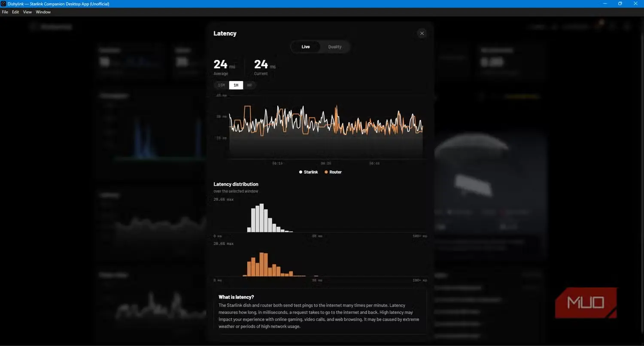
Task: Toggle the white Starlink legend dot
Action: 301,172
